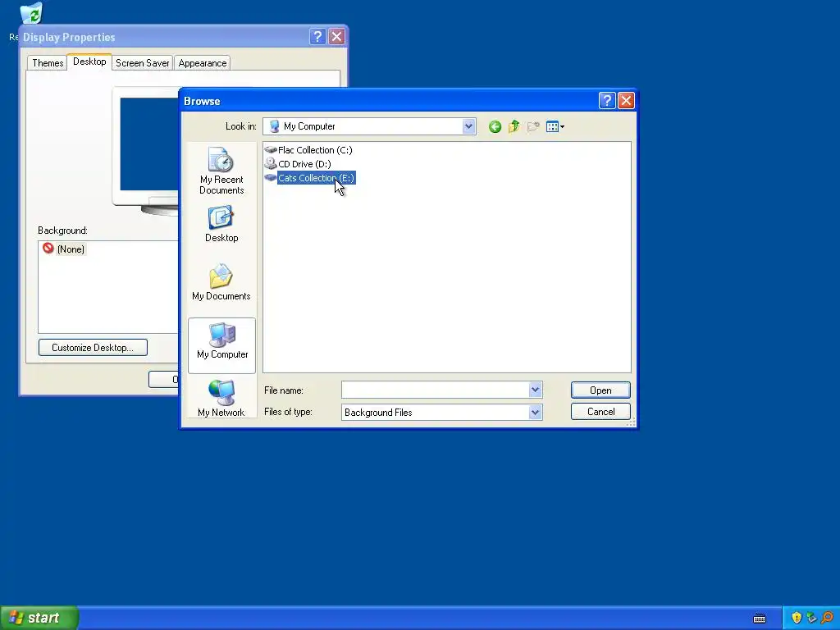Viewport: 840px width, 630px height.
Task: Expand the File name dropdown arrow
Action: click(x=535, y=390)
